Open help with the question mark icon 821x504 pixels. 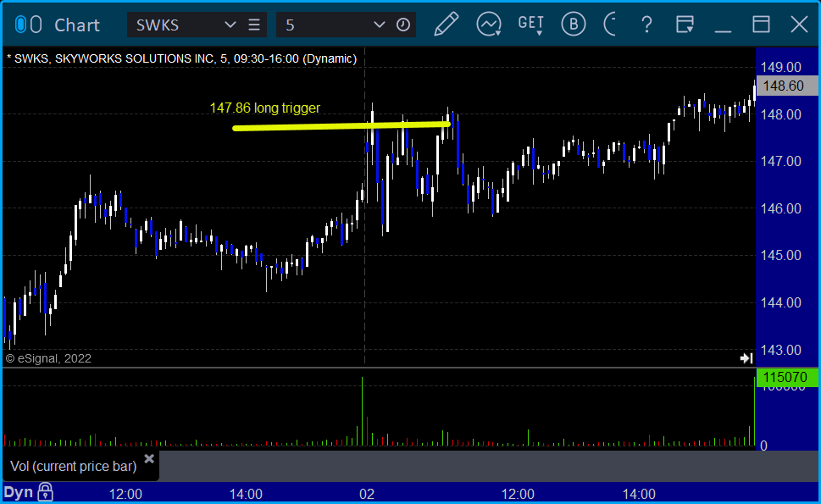coord(646,25)
